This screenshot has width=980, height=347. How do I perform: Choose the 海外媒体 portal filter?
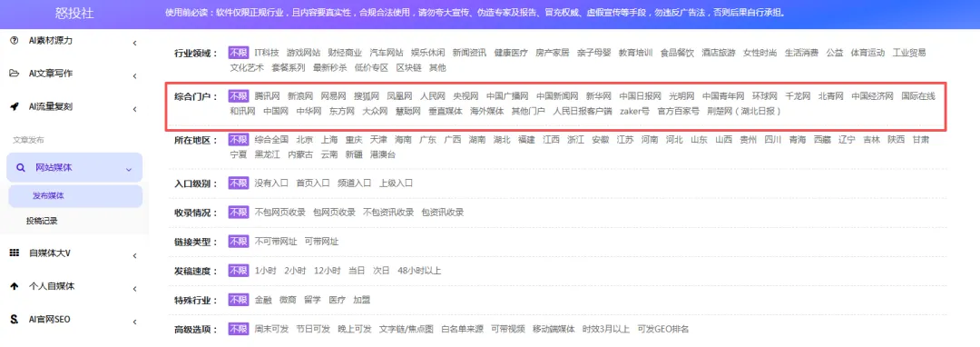pyautogui.click(x=487, y=112)
